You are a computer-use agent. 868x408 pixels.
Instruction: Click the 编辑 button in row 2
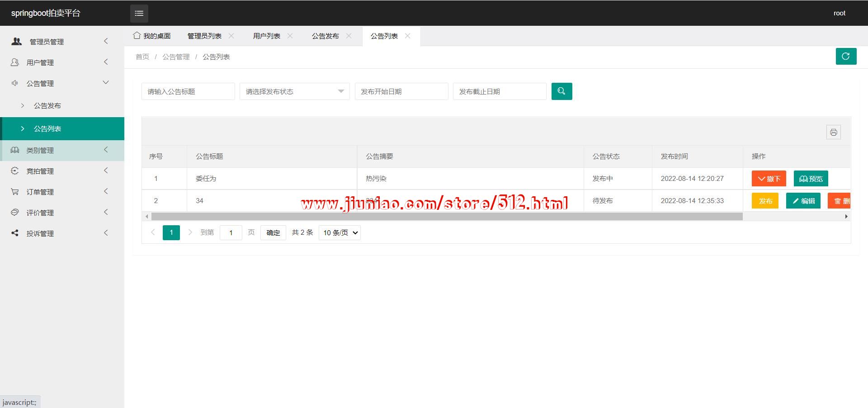(x=803, y=201)
